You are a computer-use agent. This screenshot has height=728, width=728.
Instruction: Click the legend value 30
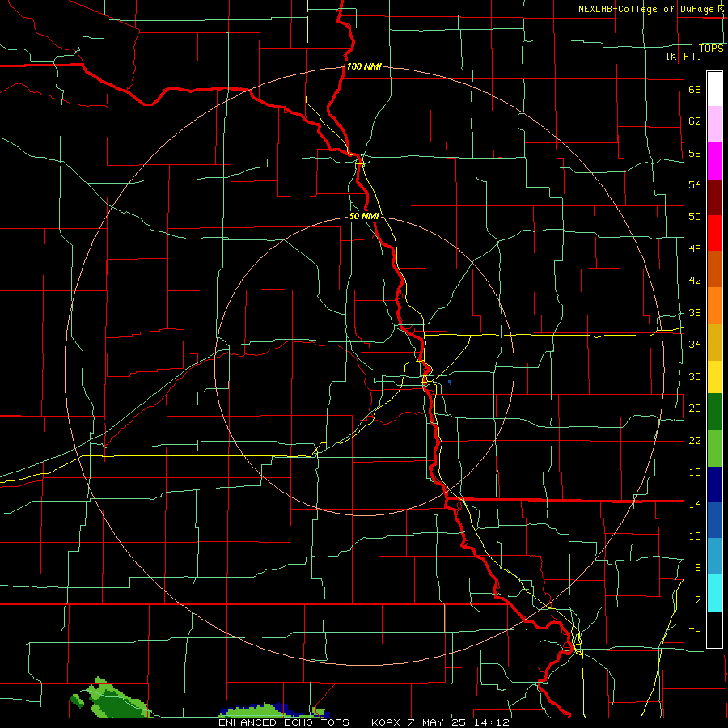[x=695, y=376]
